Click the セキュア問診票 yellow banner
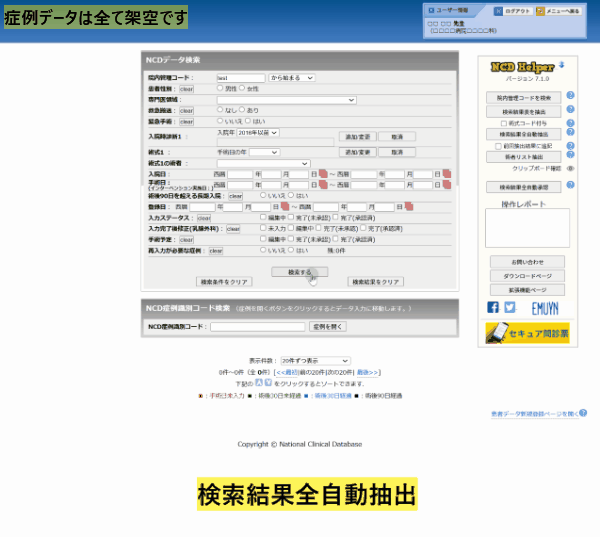The width and height of the screenshot is (600, 537). 527,333
